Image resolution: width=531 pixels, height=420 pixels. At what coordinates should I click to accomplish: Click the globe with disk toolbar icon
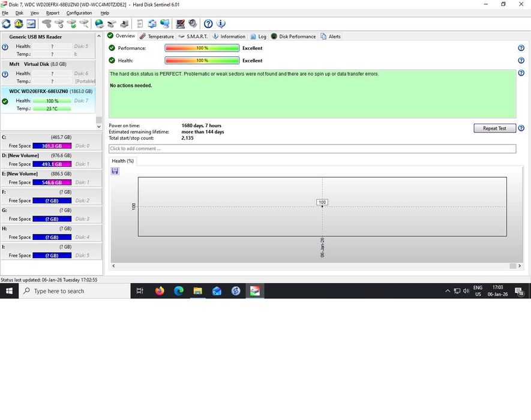point(99,24)
